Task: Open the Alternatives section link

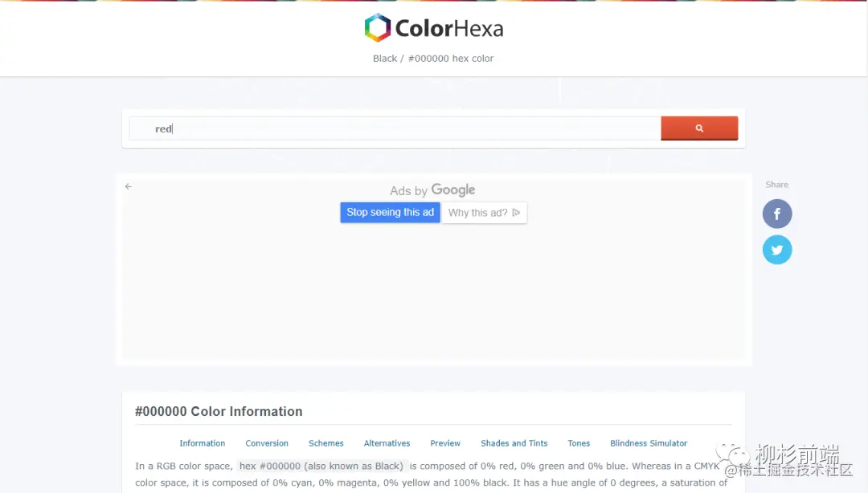Action: (x=387, y=443)
